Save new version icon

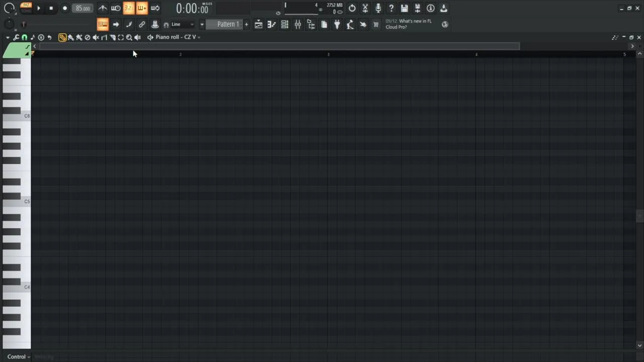[x=418, y=8]
